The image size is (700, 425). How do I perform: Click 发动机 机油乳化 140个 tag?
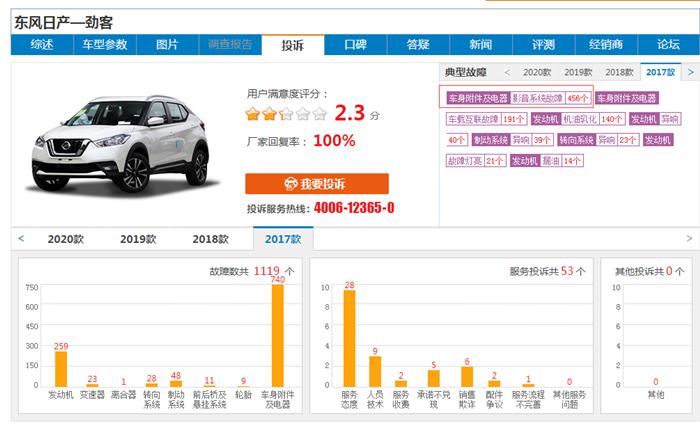(578, 119)
